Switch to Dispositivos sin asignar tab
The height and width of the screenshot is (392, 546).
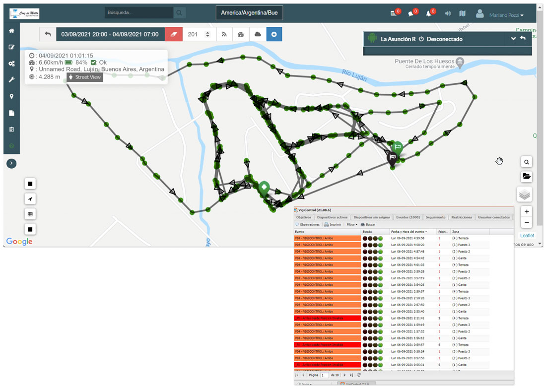click(372, 217)
